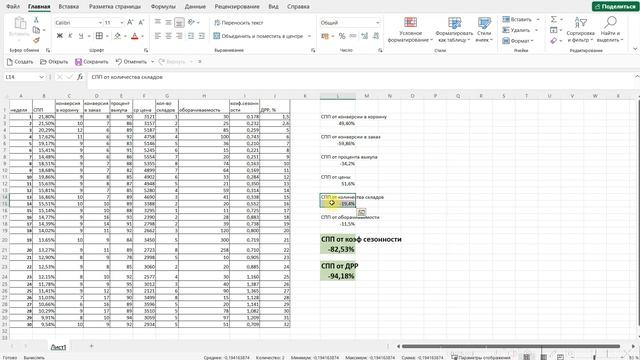Open the Borders dropdown arrow

[x=107, y=36]
